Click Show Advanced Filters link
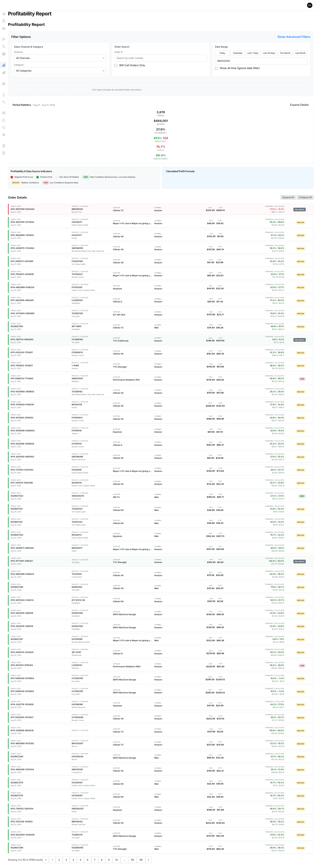Image resolution: width=319 pixels, height=868 pixels. coord(294,37)
